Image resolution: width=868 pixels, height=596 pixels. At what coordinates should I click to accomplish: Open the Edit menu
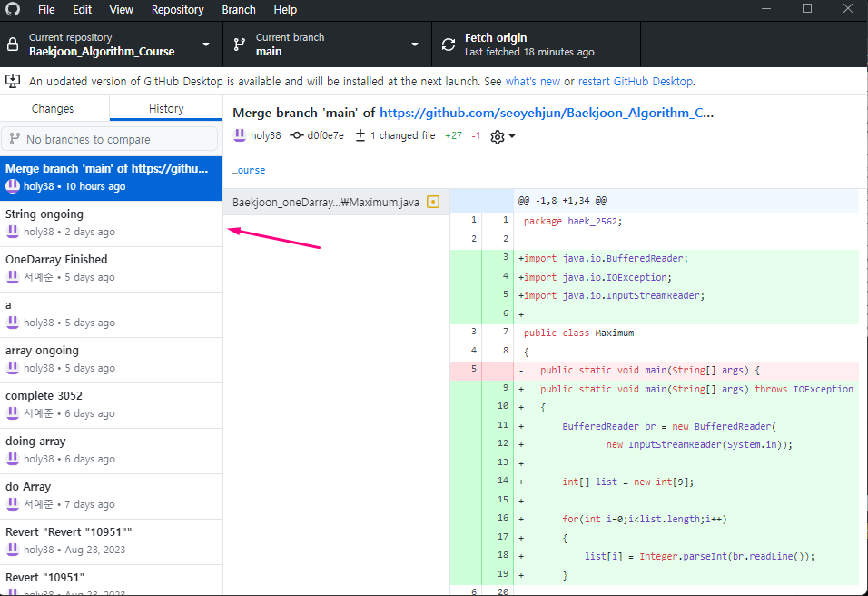point(82,10)
